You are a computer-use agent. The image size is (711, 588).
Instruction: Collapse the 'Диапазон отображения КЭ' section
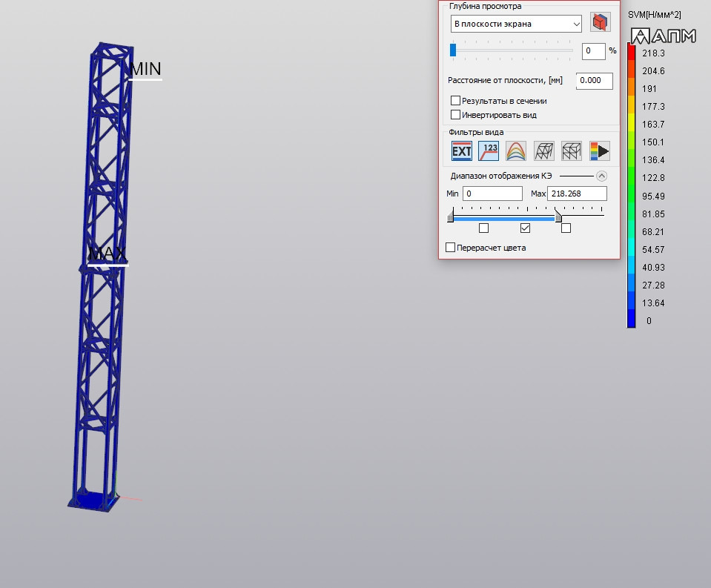[x=602, y=176]
